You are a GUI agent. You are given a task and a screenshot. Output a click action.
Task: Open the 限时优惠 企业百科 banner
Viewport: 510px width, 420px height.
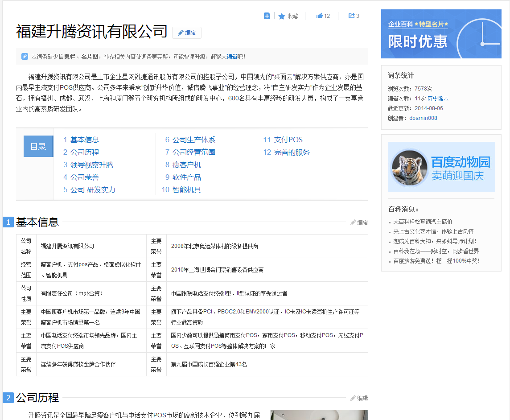[x=441, y=34]
